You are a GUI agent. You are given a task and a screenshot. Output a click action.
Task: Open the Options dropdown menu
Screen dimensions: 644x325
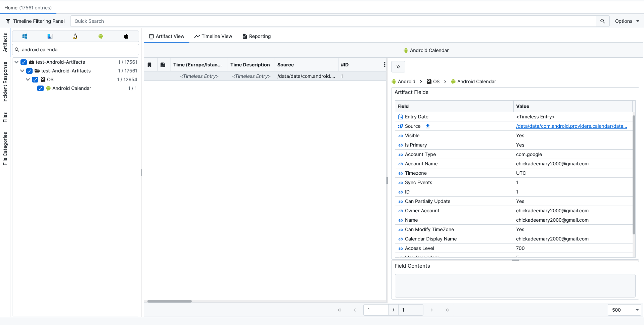click(x=627, y=21)
